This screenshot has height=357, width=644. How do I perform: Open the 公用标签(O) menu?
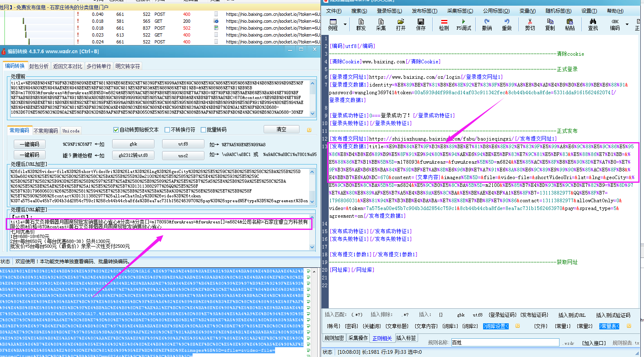click(x=496, y=11)
